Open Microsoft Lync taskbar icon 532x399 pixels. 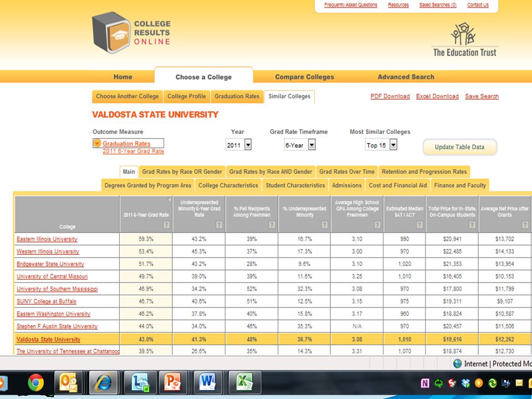tap(140, 383)
